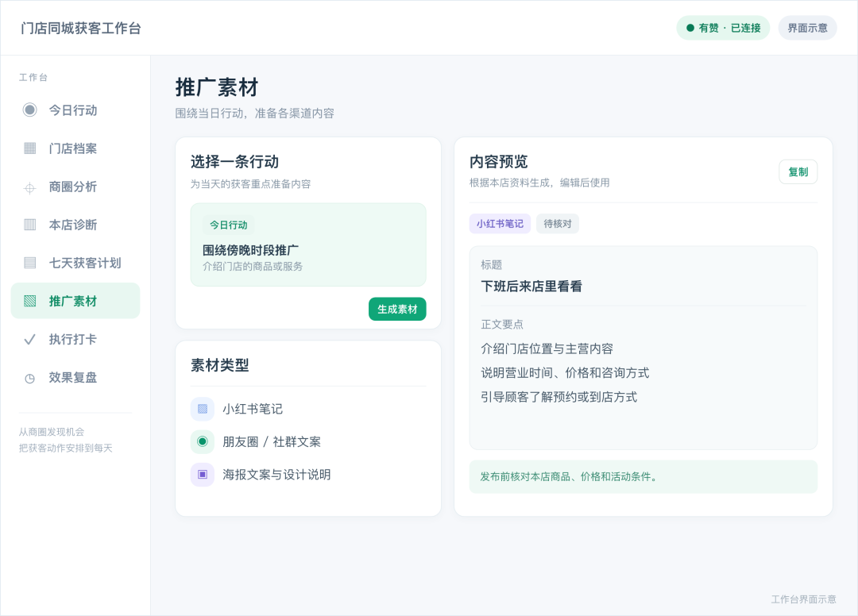Click the 今日行动 sidebar circle icon

[x=29, y=110]
